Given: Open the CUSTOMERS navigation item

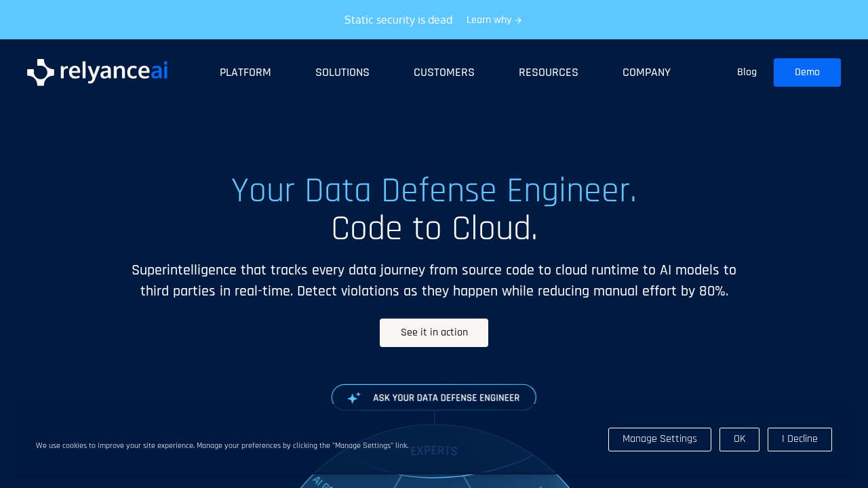Looking at the screenshot, I should [443, 73].
